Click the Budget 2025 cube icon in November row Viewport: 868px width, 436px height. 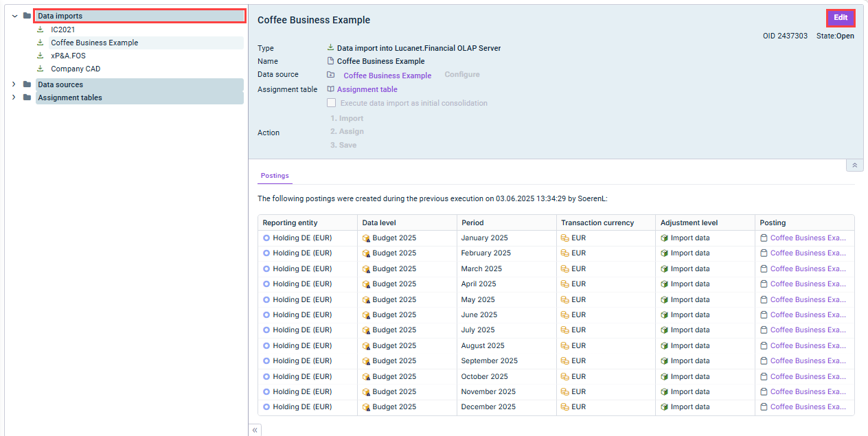(x=367, y=392)
